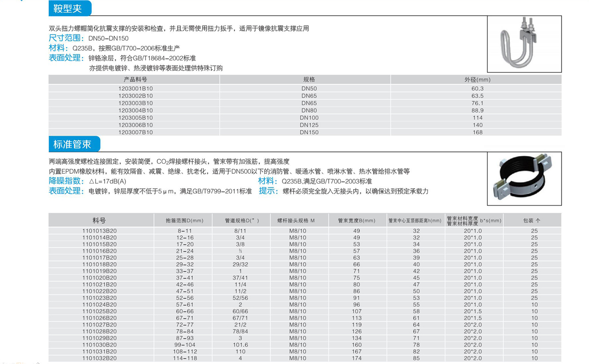Click the 尺寸范围 label
This screenshot has width=589, height=364.
point(66,38)
